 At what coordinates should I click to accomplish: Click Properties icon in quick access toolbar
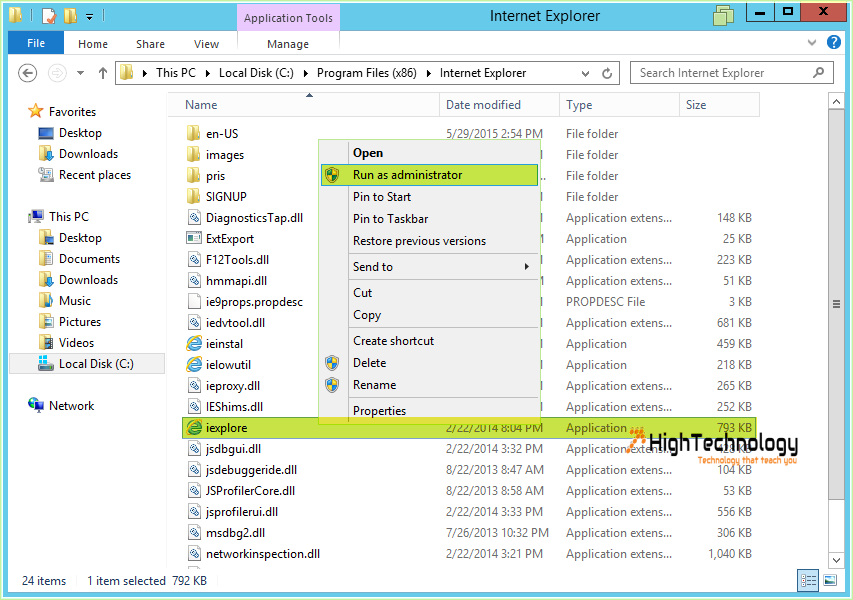(49, 16)
